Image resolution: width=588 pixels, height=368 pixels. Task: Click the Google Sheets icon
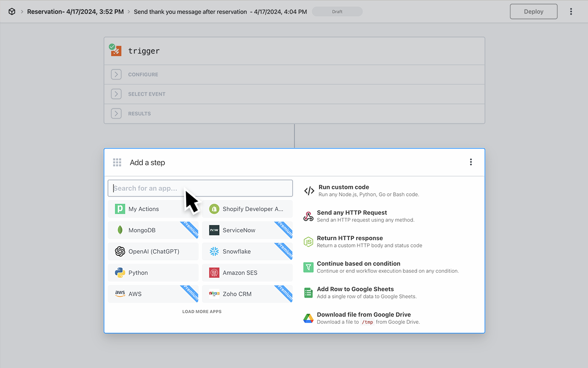pyautogui.click(x=308, y=293)
